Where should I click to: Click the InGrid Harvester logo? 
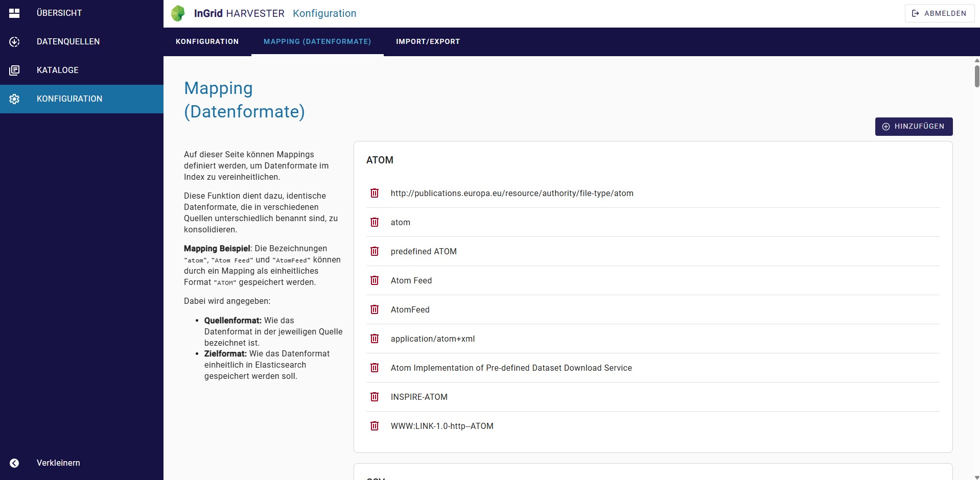[178, 13]
